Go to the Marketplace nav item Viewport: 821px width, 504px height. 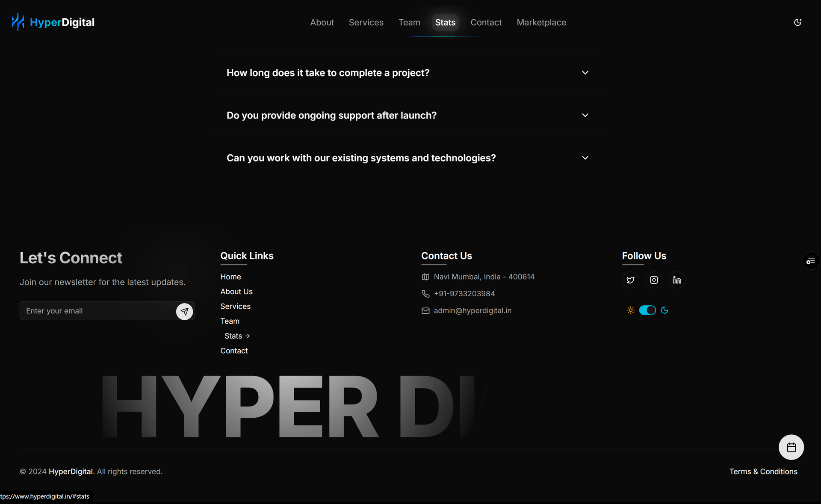coord(541,22)
